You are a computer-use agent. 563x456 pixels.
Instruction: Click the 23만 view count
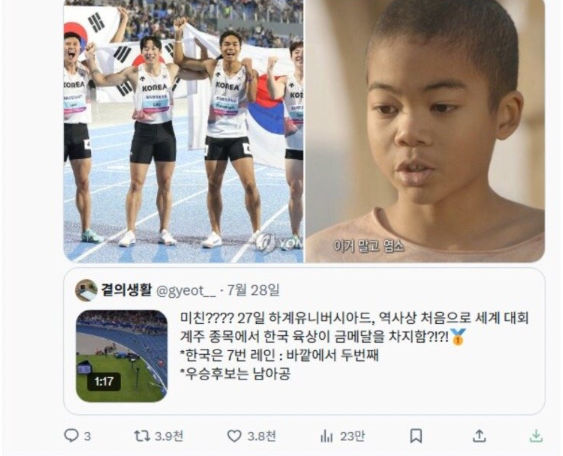click(x=353, y=436)
